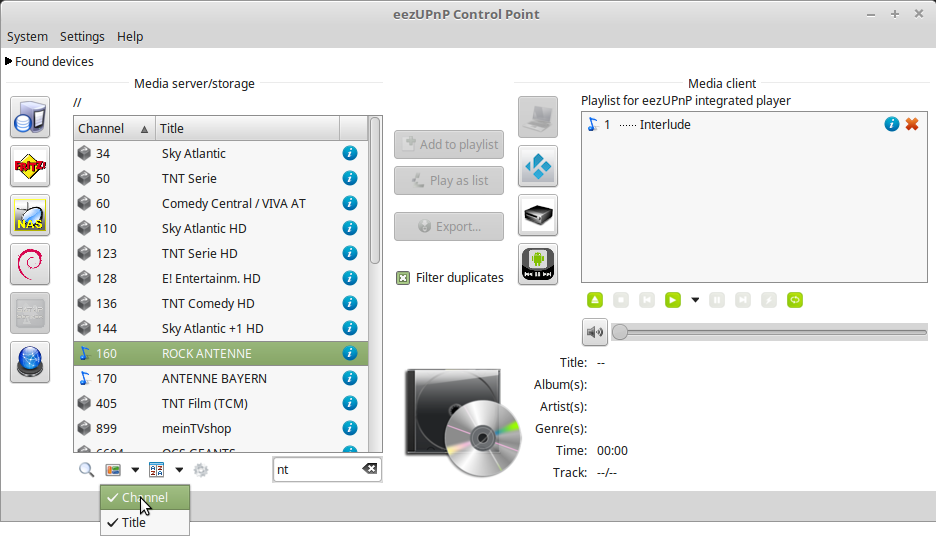936x536 pixels.
Task: Show info for TNT Serie channel 50
Action: (x=350, y=178)
